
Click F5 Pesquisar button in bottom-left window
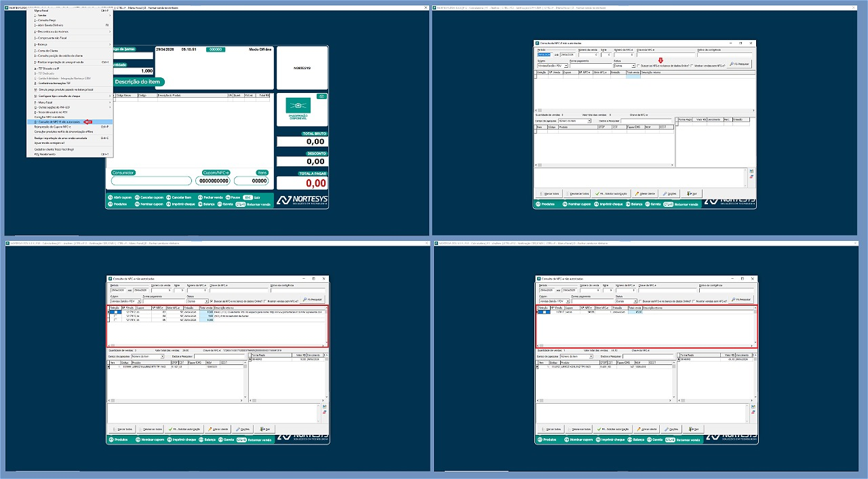point(312,300)
